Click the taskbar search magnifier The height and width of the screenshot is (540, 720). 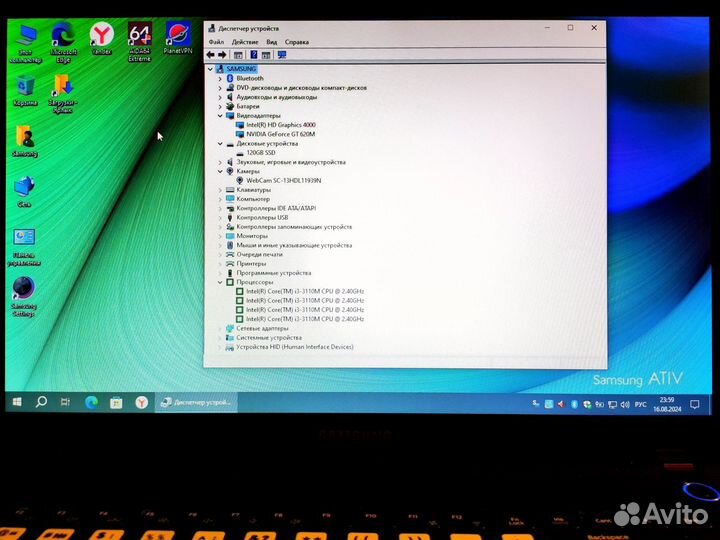tap(41, 403)
